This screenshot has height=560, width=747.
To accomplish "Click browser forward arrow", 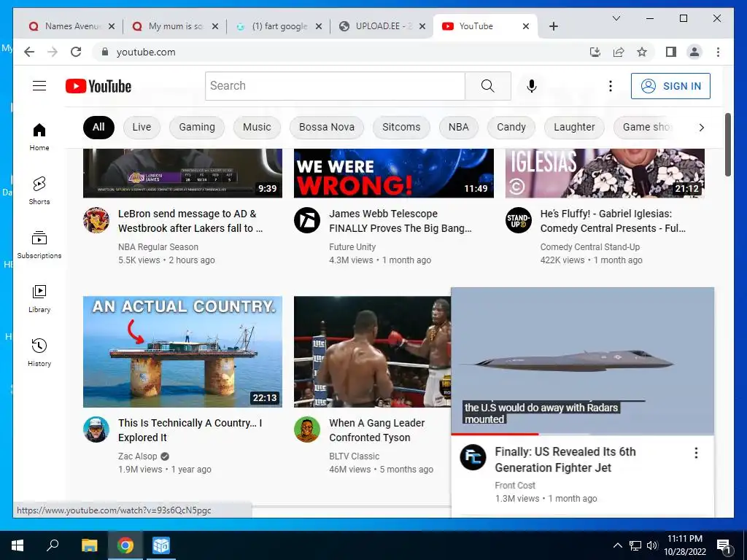I will tap(53, 52).
